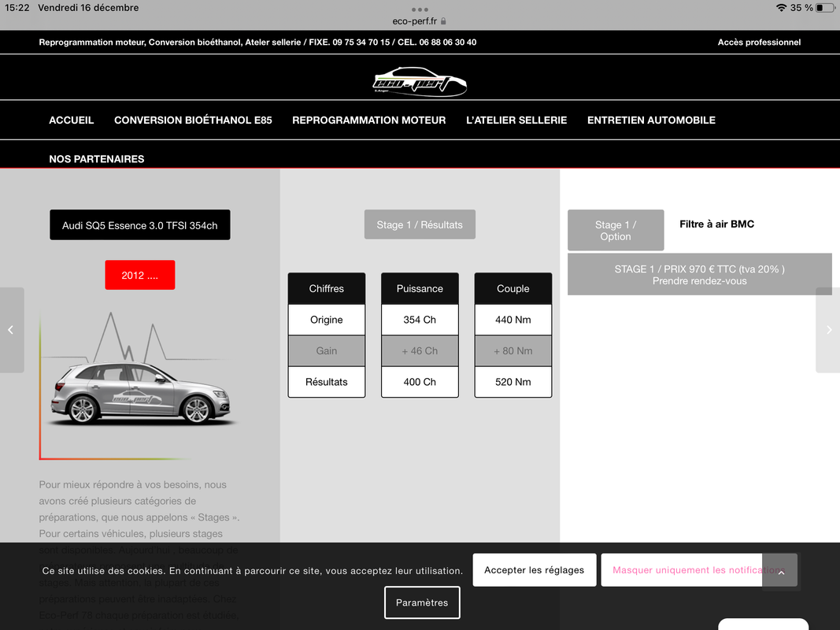This screenshot has width=840, height=630.
Task: Click the Stage 1 / Option button
Action: 616,231
